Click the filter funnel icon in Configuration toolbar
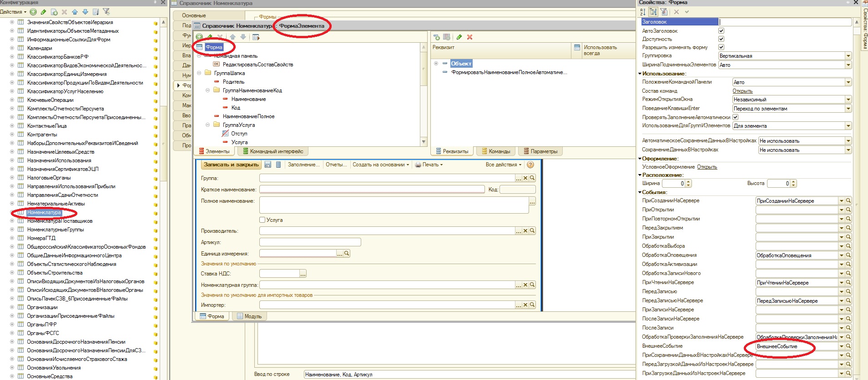Viewport: 868px width, 380px height. 106,12
